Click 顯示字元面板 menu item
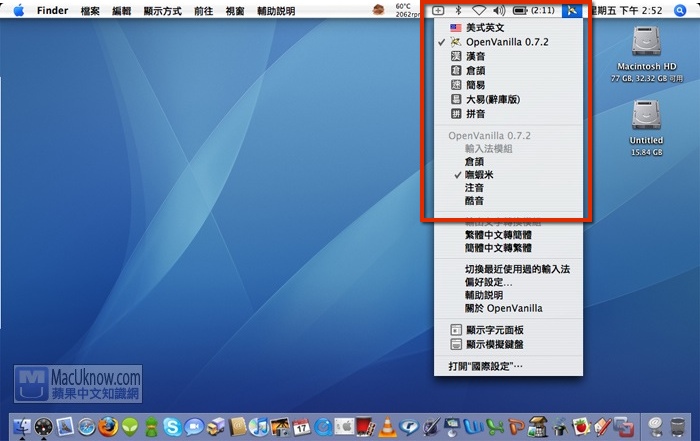700x441 pixels. [508, 330]
